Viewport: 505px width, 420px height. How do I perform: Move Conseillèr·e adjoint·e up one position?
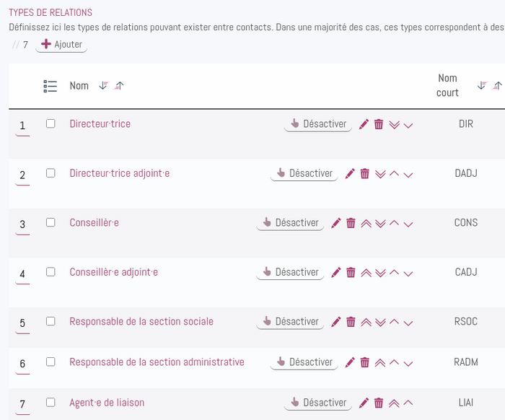[x=394, y=272]
